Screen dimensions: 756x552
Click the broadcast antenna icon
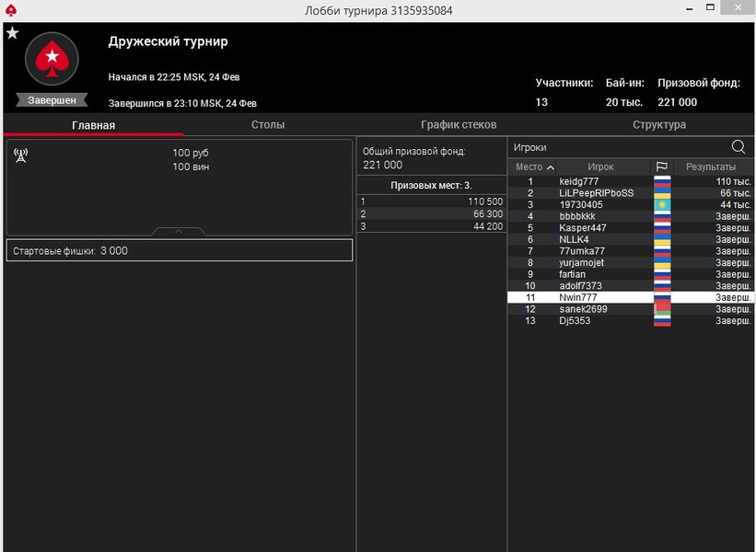click(x=21, y=155)
